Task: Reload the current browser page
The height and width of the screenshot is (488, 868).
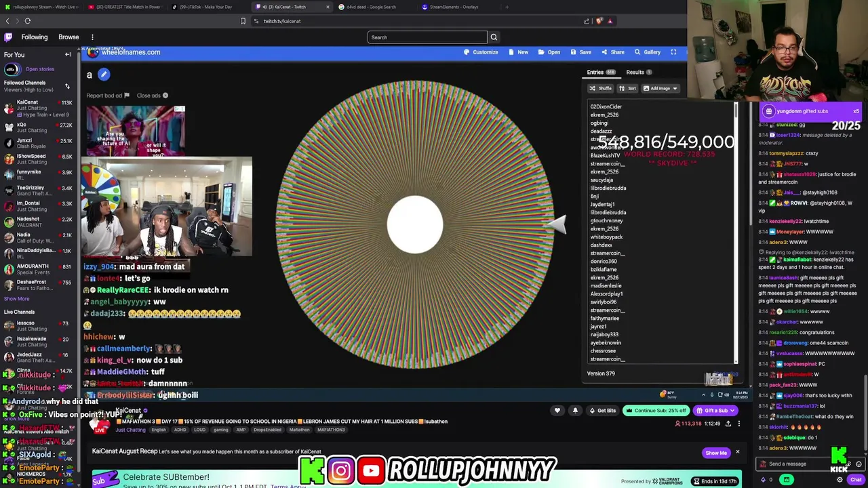Action: tap(28, 21)
